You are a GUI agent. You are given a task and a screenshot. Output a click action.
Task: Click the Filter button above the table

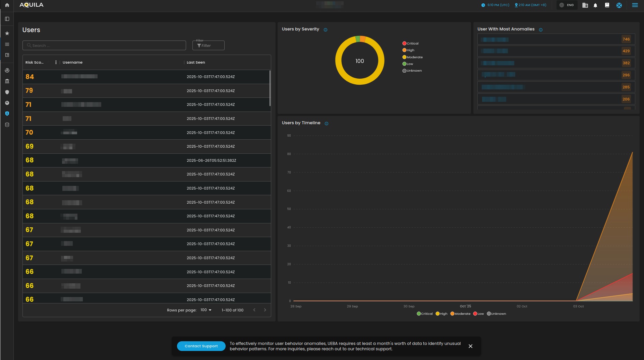(x=208, y=46)
